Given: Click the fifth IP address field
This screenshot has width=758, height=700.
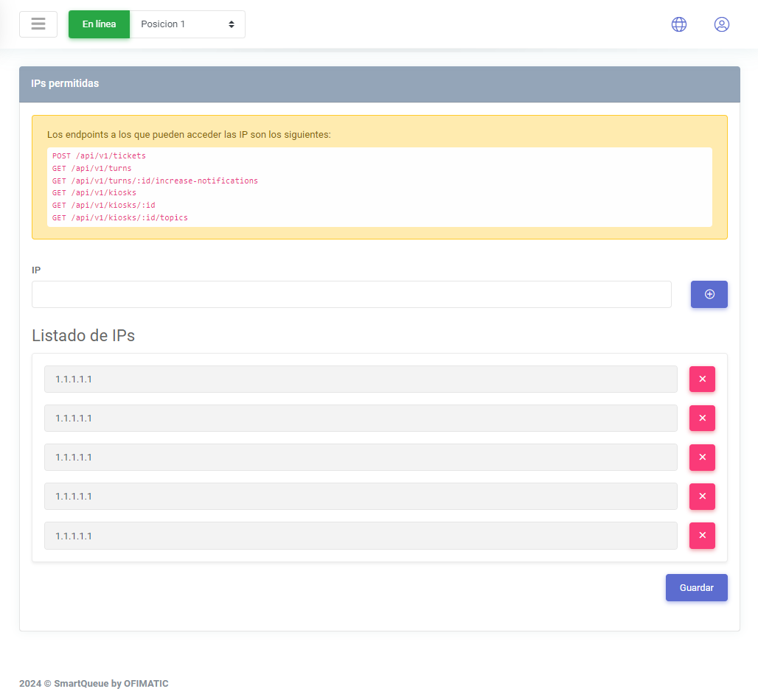Looking at the screenshot, I should tap(360, 535).
